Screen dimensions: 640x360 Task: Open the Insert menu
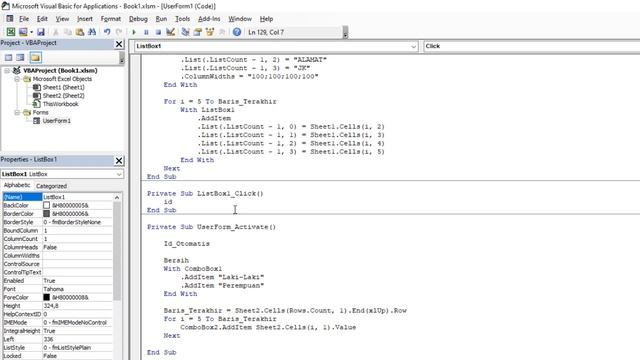(x=84, y=19)
